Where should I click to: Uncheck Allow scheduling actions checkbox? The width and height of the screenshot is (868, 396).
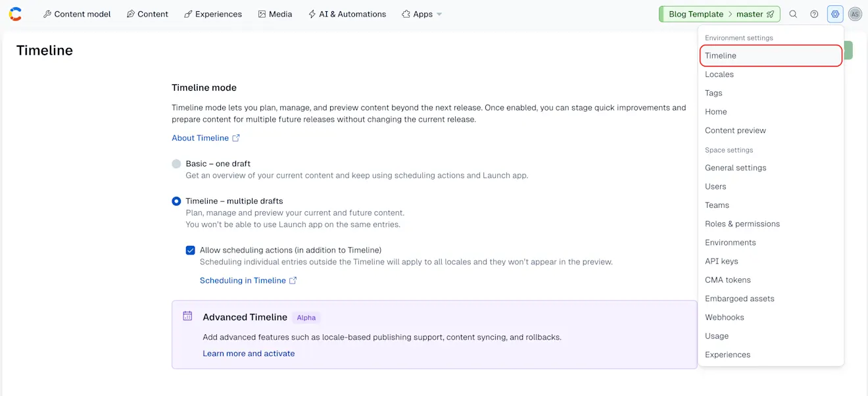191,250
